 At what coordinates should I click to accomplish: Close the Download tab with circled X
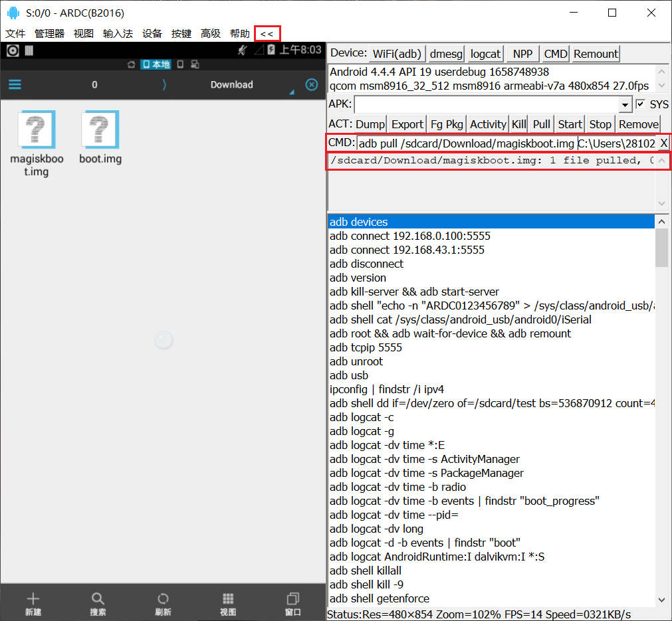311,84
